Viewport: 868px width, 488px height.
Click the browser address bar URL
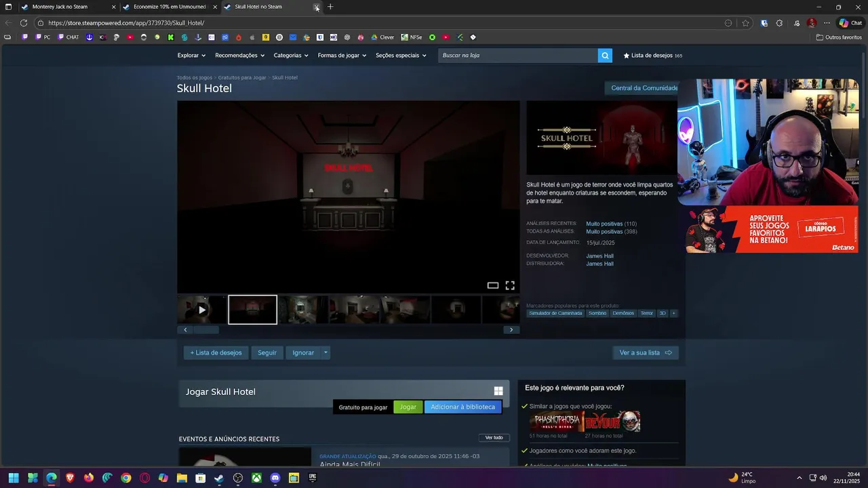(126, 23)
